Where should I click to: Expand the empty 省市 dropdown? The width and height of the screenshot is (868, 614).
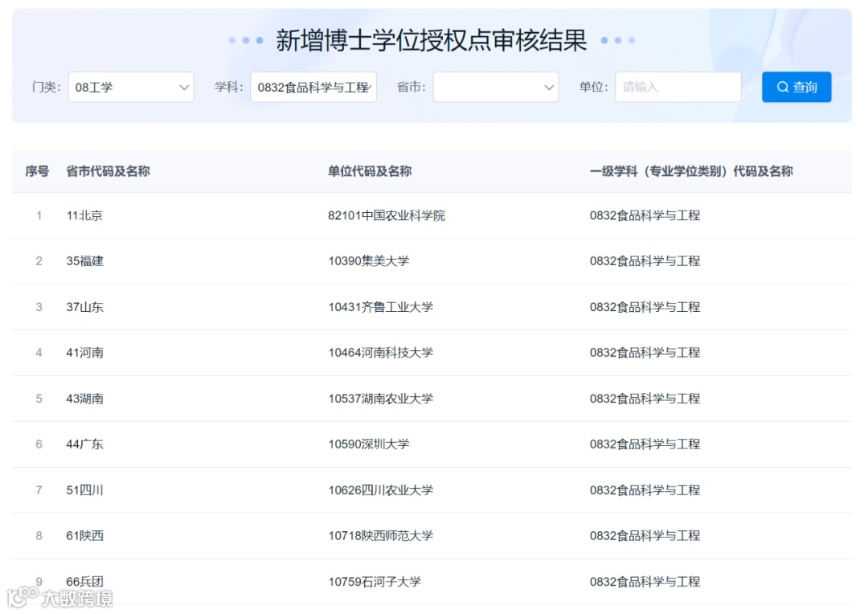coord(495,87)
